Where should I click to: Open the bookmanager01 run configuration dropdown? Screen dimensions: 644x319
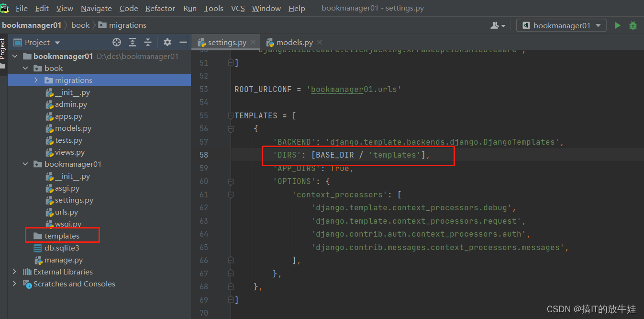pos(562,25)
